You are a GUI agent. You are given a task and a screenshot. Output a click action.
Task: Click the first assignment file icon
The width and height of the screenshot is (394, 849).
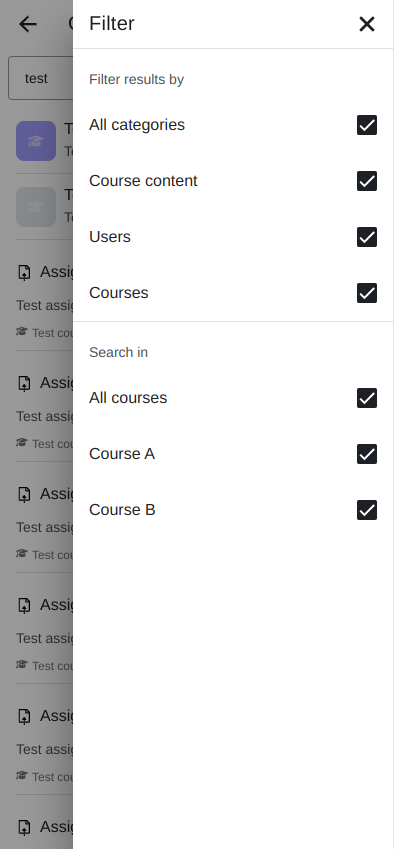tap(24, 272)
